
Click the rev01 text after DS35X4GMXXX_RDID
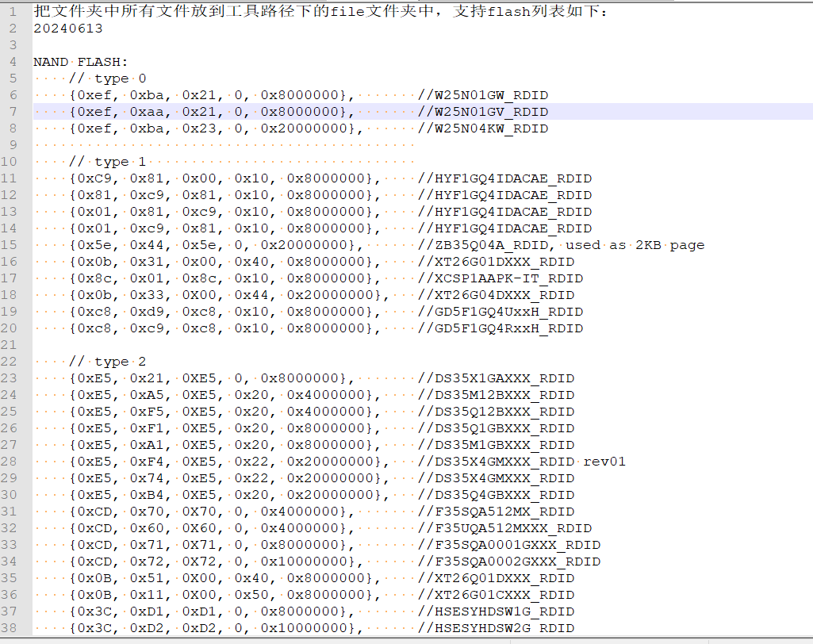point(604,462)
